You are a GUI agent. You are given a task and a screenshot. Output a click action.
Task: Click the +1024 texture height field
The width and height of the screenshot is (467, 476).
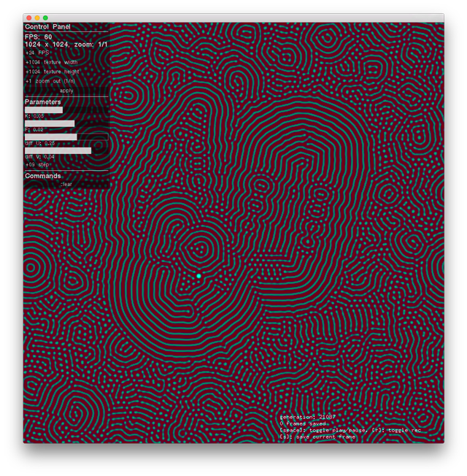[x=52, y=72]
